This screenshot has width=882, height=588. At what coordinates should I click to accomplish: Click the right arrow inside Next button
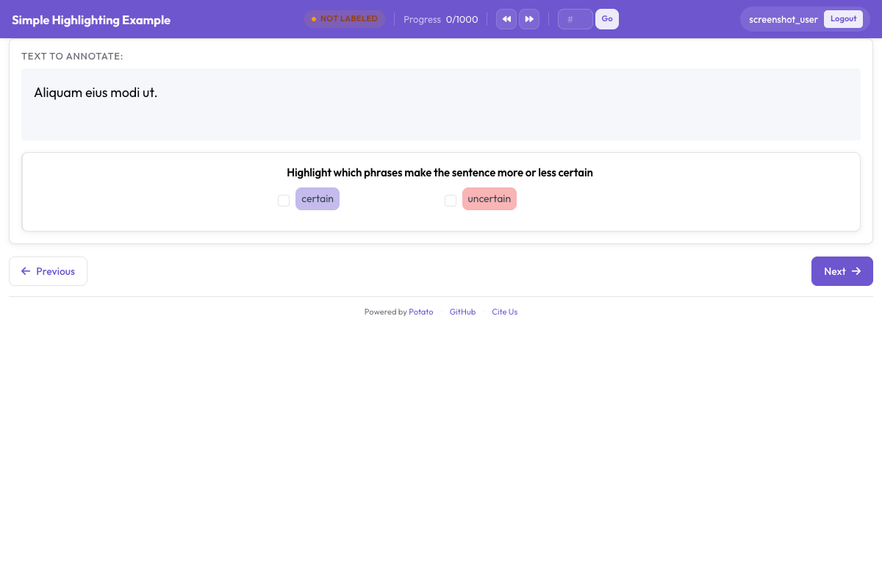click(x=856, y=271)
